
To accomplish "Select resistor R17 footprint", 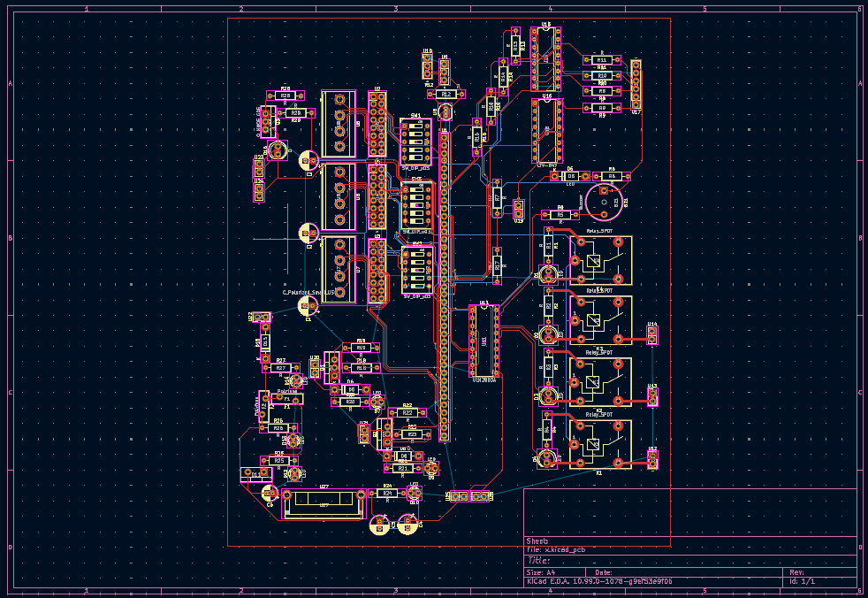I will 497,266.
